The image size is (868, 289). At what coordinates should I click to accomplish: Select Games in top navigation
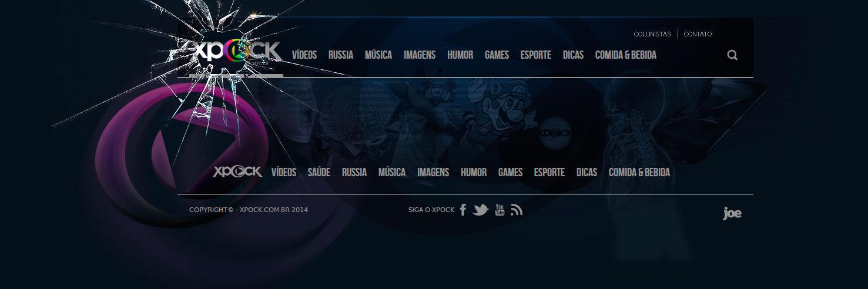497,55
